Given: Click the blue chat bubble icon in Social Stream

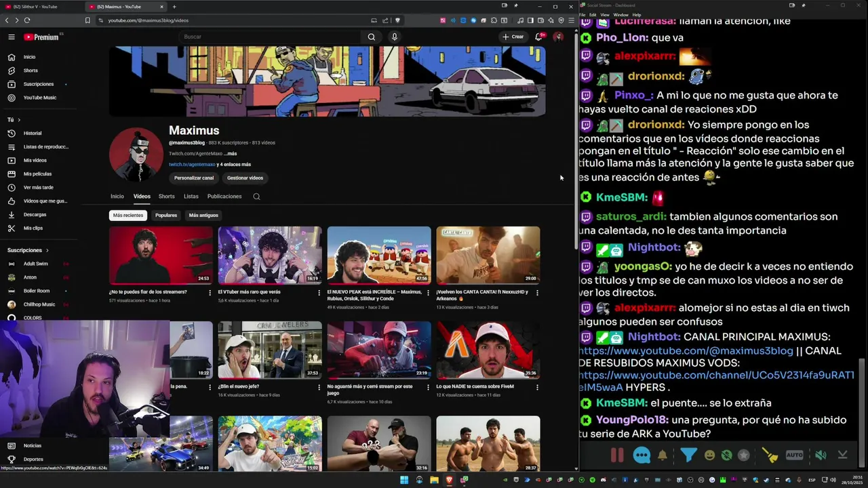Looking at the screenshot, I should [x=642, y=455].
